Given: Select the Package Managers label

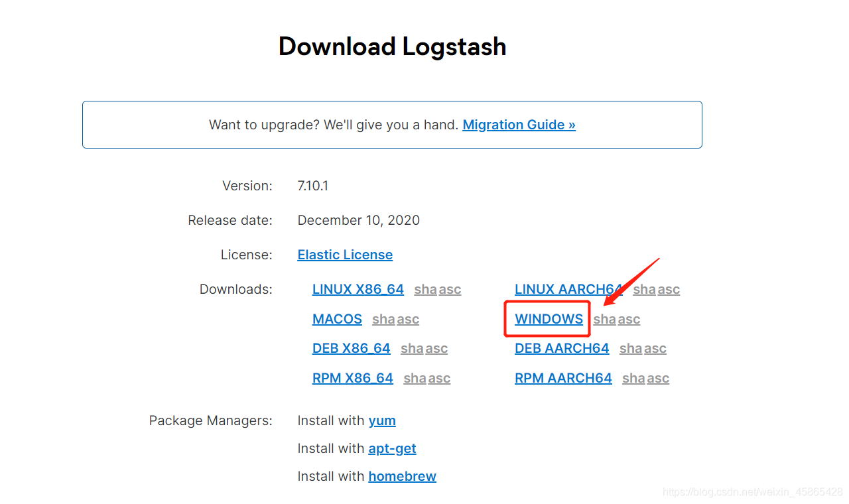Looking at the screenshot, I should click(x=211, y=420).
